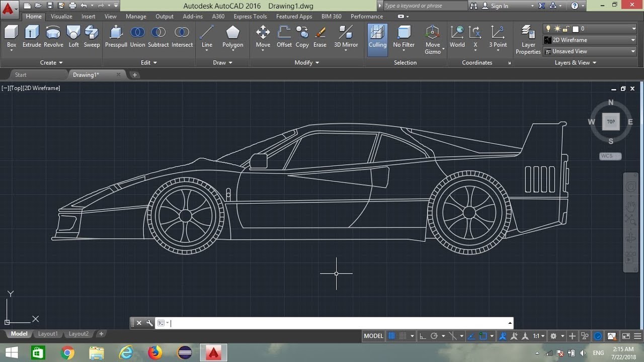Image resolution: width=644 pixels, height=362 pixels.
Task: Open the 2D Wireframe visual style dropdown
Action: tap(590, 40)
